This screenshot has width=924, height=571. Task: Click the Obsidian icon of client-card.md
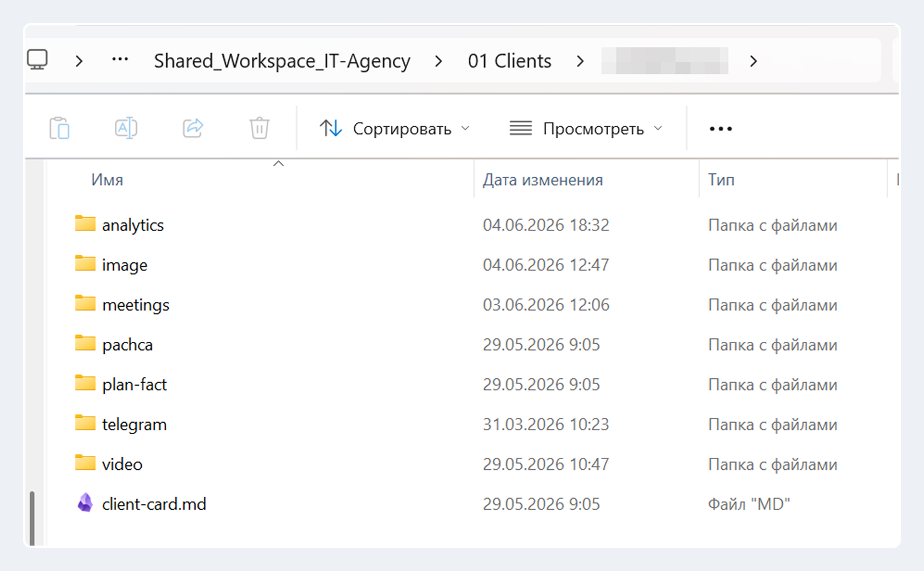[85, 502]
